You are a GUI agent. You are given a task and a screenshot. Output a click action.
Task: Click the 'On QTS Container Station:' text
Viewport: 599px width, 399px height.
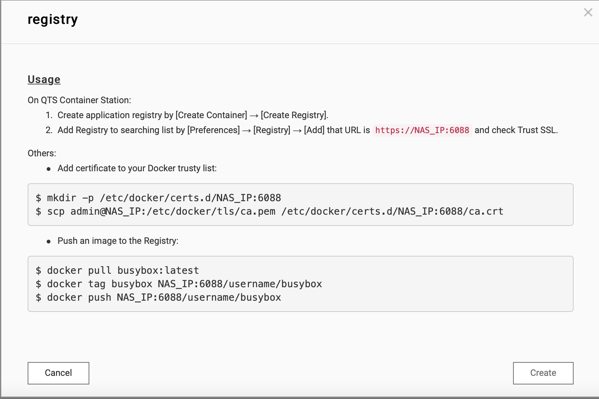tap(79, 100)
